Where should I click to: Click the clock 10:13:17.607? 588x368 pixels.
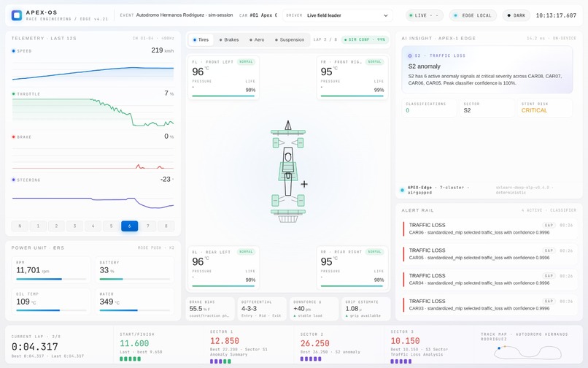tap(556, 15)
